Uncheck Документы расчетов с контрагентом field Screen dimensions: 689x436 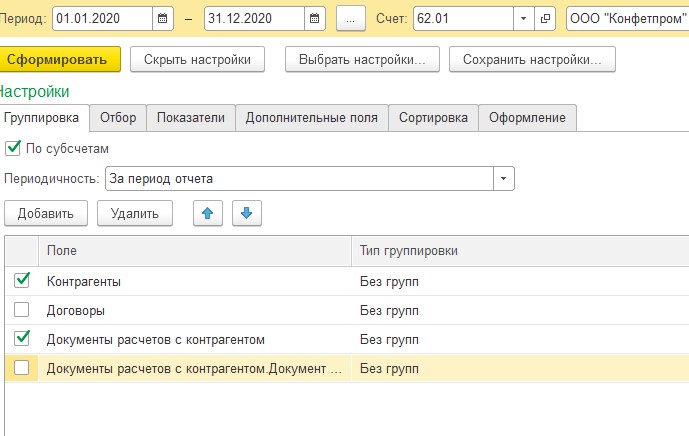(x=22, y=339)
